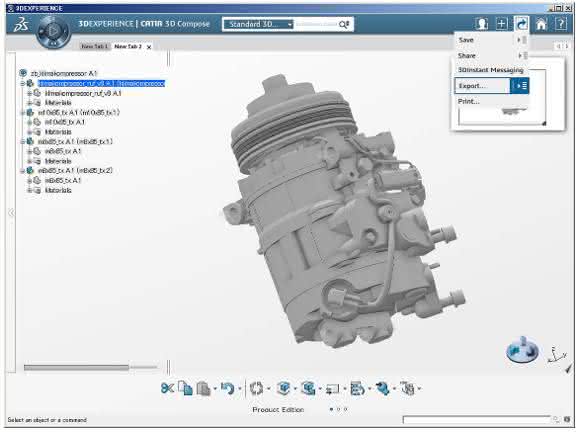Click the plus Add icon in top bar
This screenshot has height=432, width=580.
click(x=502, y=24)
